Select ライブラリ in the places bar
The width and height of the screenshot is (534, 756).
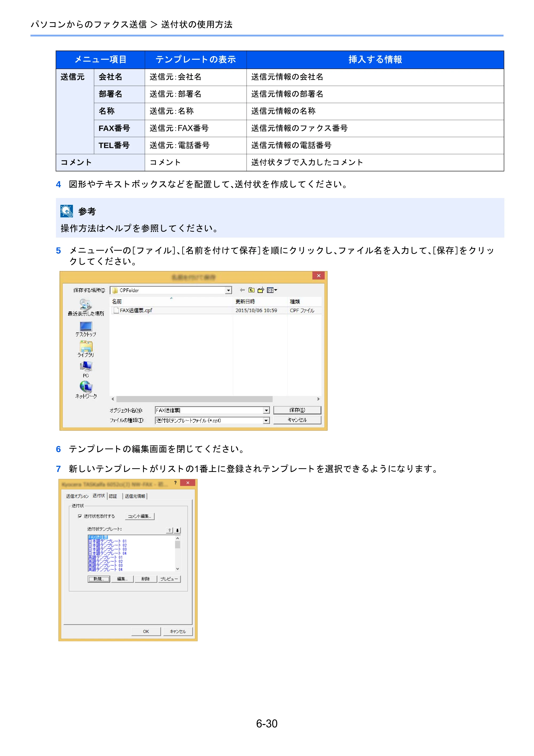click(x=85, y=349)
